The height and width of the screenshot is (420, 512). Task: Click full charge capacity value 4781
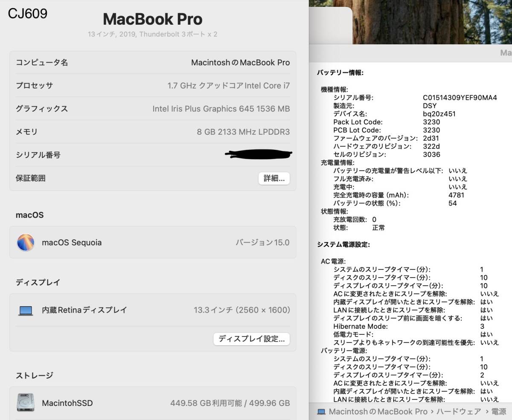click(x=457, y=195)
